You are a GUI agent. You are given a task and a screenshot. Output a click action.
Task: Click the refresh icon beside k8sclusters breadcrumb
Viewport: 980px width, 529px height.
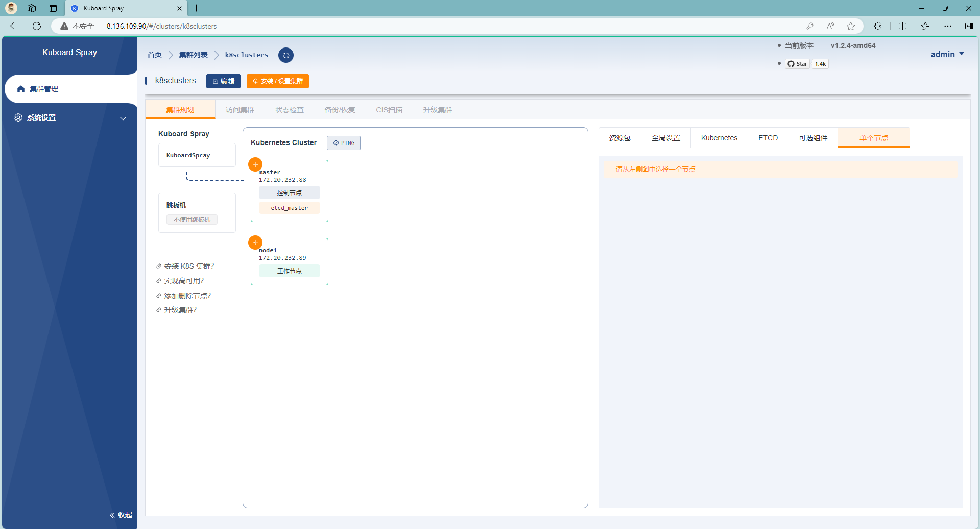coord(286,55)
